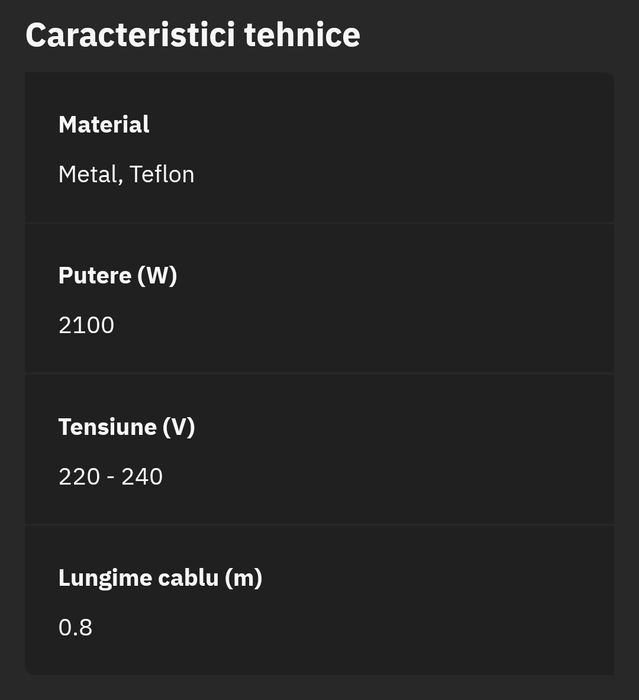Select the Tensiune (V) label
This screenshot has height=700, width=639.
click(126, 427)
